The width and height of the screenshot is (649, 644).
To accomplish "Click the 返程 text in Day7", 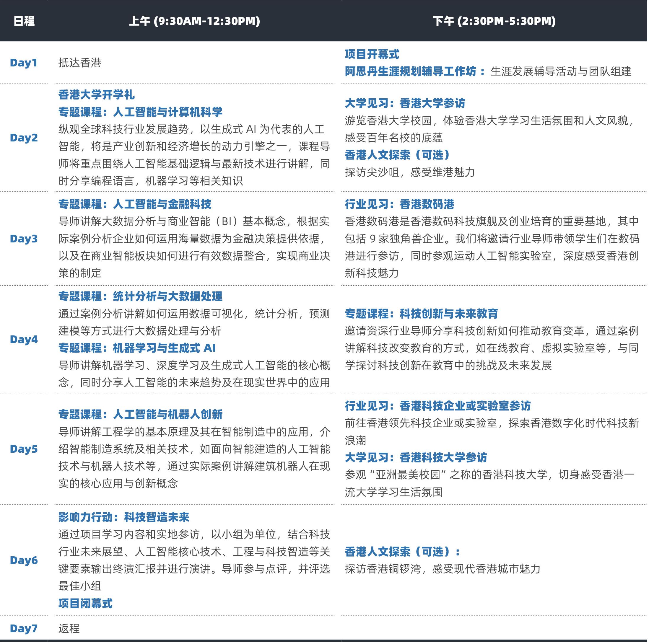I will point(69,628).
